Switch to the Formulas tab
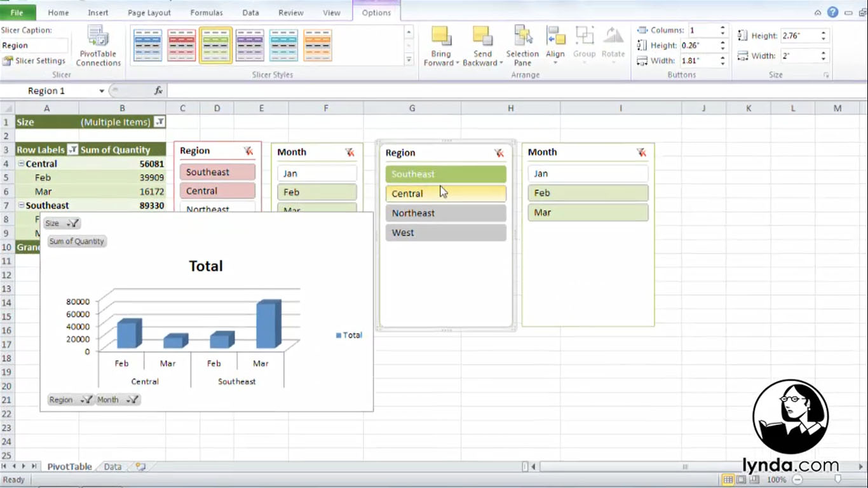The width and height of the screenshot is (868, 488). point(207,13)
